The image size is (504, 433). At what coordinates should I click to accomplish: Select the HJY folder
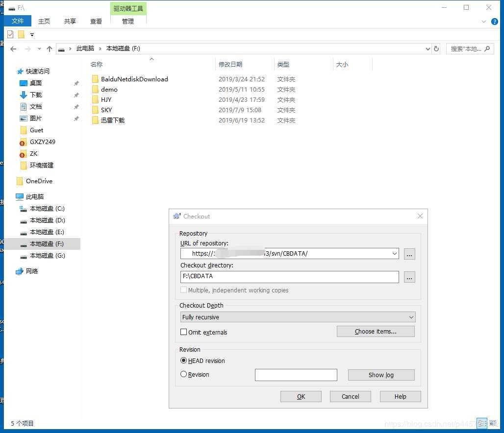pos(106,99)
